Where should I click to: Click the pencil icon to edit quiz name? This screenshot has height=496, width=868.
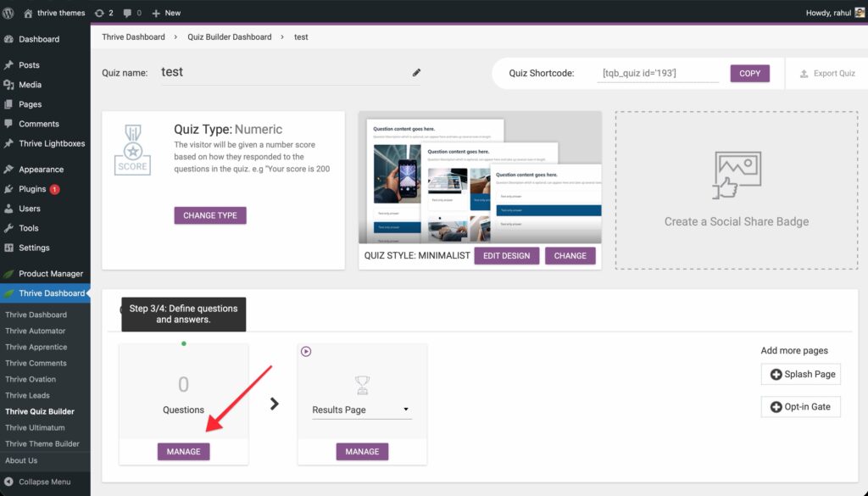416,73
